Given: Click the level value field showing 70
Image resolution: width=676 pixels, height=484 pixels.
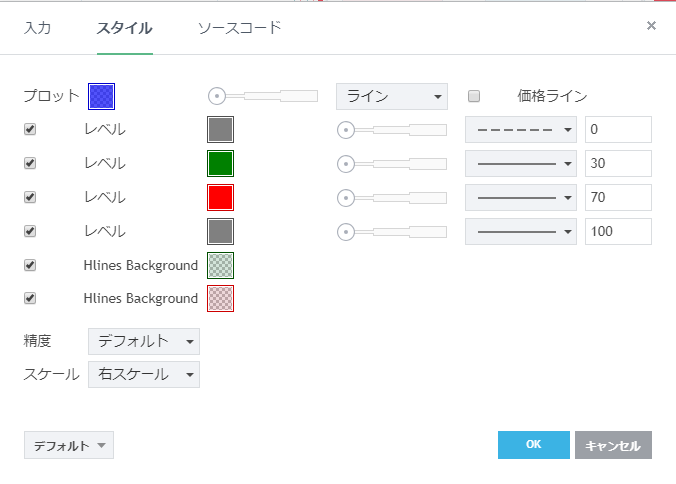Looking at the screenshot, I should (618, 197).
